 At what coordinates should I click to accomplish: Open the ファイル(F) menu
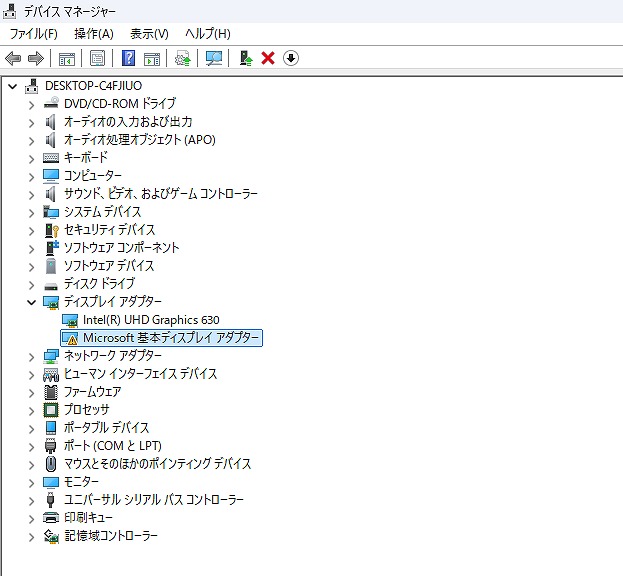pyautogui.click(x=34, y=34)
